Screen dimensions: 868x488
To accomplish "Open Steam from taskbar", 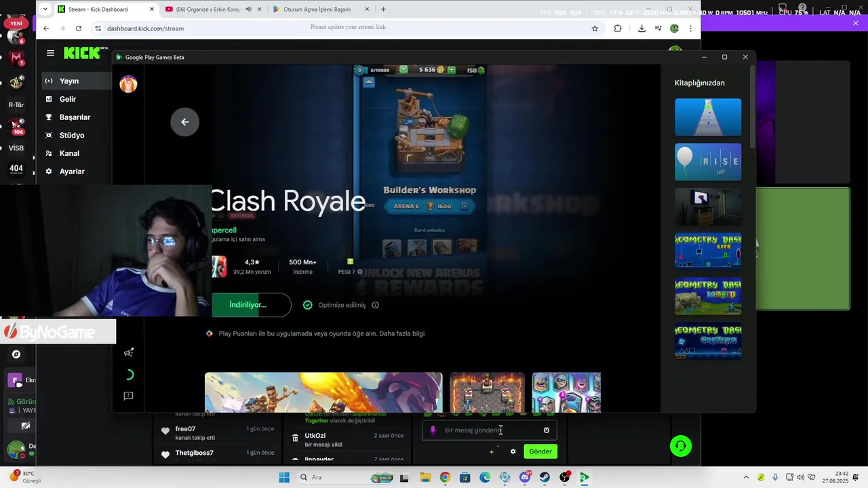I will coord(545,477).
